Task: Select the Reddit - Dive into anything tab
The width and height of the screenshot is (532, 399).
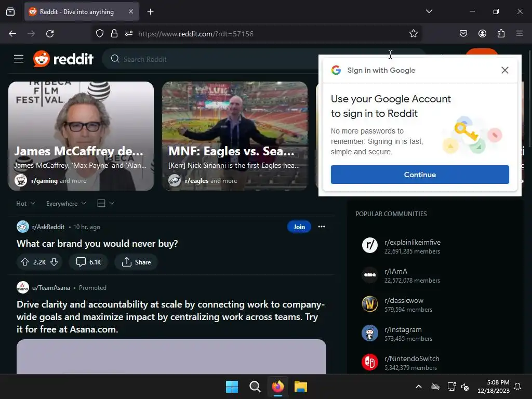Action: pos(82,12)
